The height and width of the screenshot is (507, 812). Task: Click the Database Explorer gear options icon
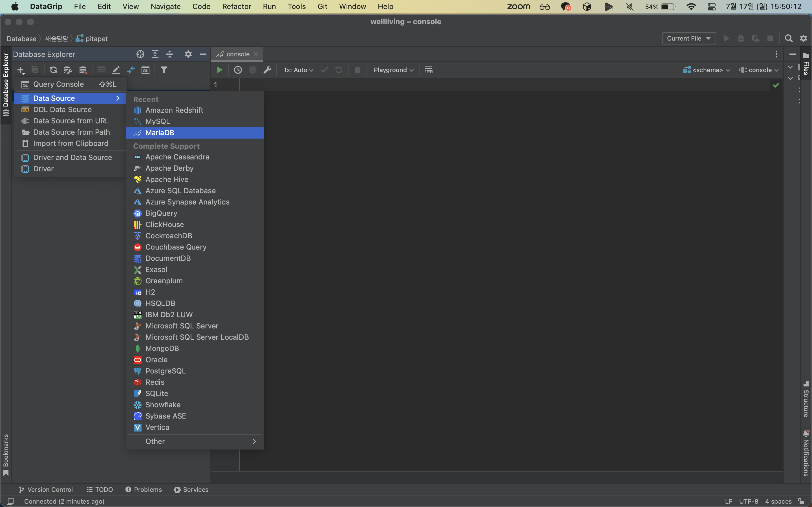pyautogui.click(x=188, y=54)
